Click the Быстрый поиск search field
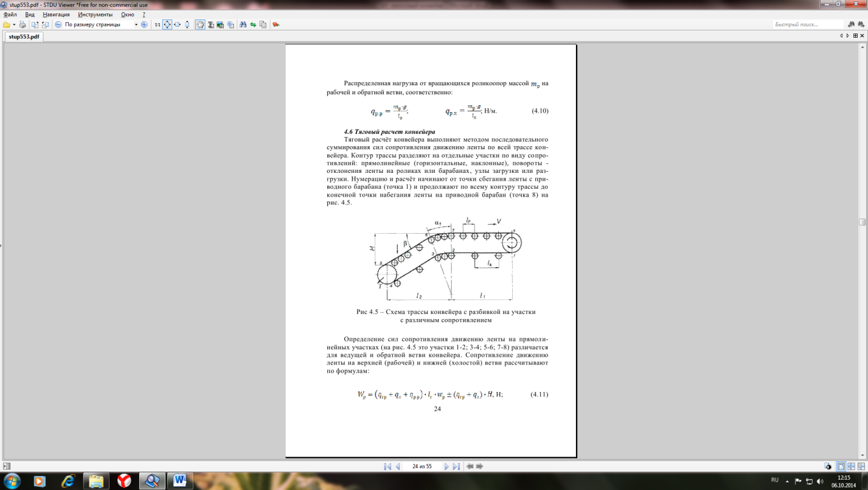Image resolution: width=868 pixels, height=490 pixels. [808, 24]
